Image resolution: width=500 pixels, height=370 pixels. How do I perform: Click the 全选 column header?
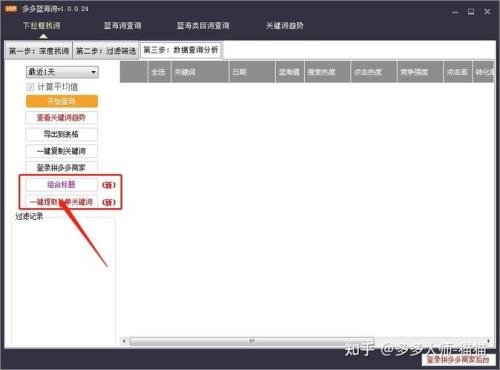tap(159, 72)
